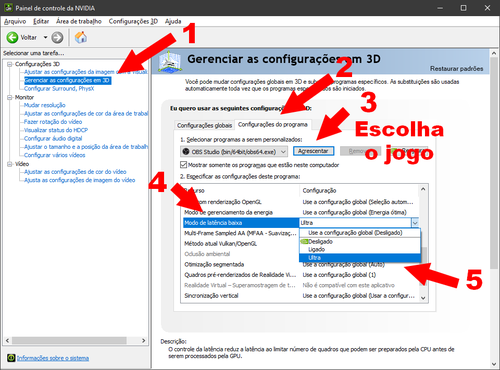Open Configurar áudio digital task
This screenshot has height=370, width=500.
(53, 138)
